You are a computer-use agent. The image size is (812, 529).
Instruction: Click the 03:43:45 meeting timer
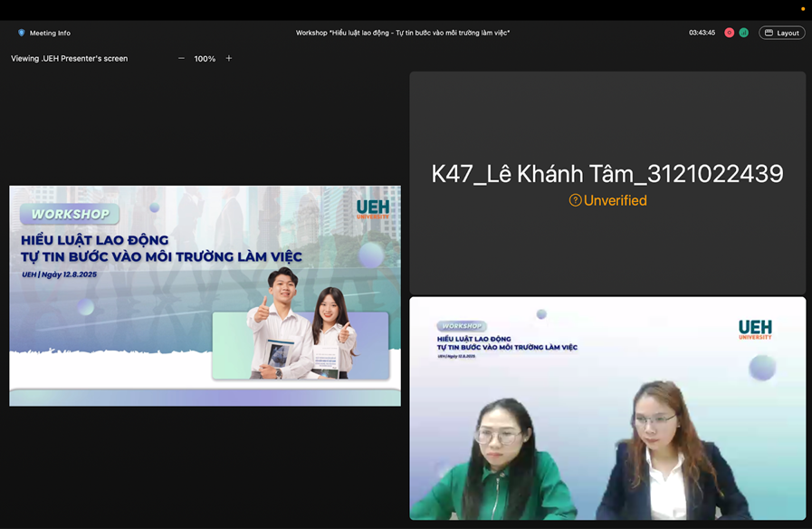pos(702,33)
